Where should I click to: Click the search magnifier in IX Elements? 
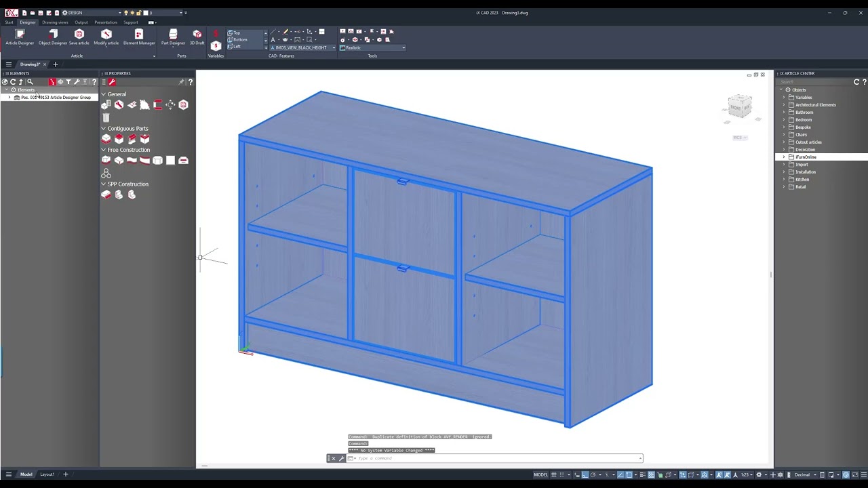tap(30, 82)
